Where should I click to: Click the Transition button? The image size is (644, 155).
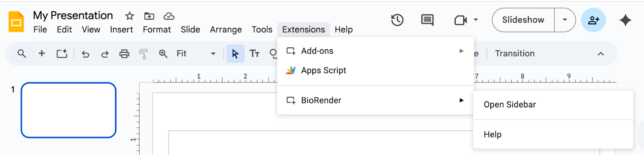[515, 54]
